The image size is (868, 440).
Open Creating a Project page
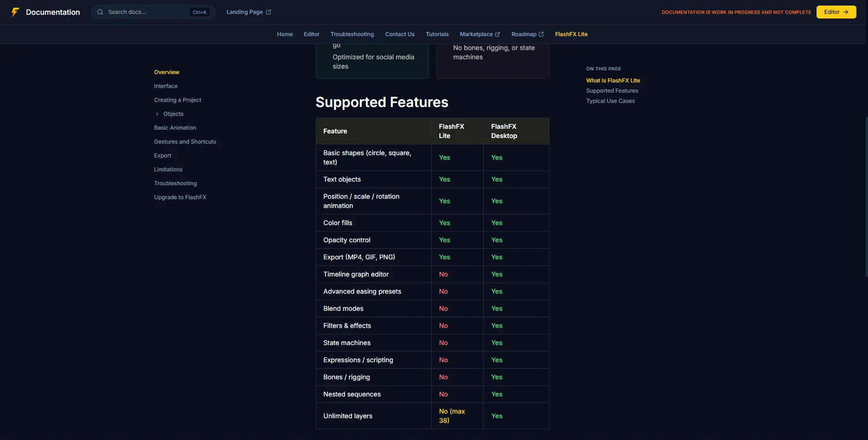[x=178, y=100]
